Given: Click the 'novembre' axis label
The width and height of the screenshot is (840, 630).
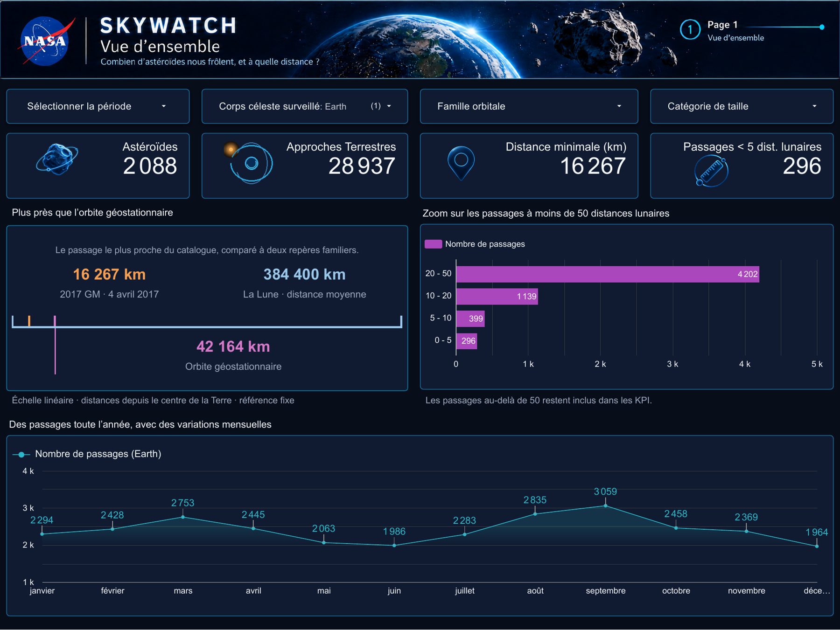Looking at the screenshot, I should pos(747,591).
